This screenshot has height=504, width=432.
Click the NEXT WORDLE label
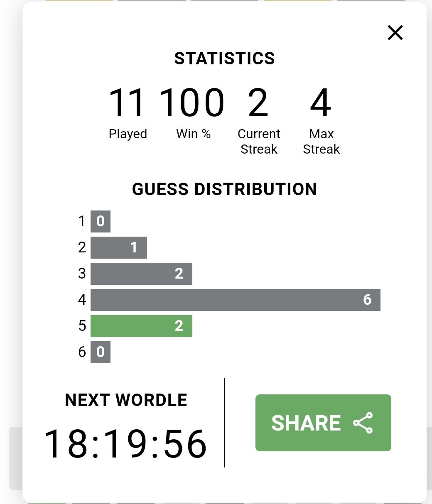(x=126, y=400)
